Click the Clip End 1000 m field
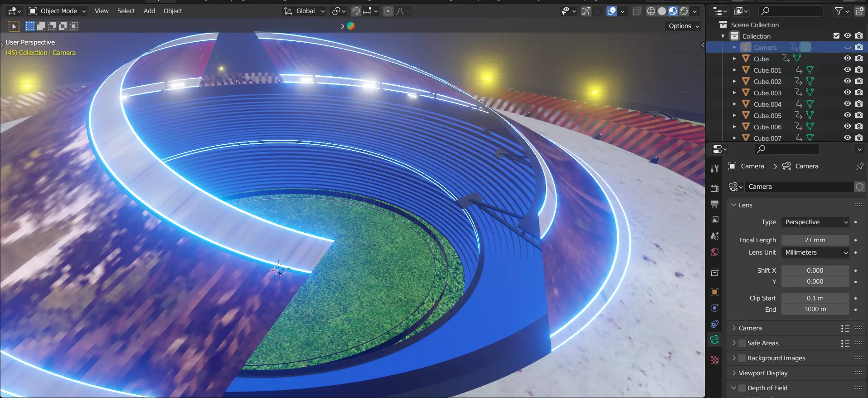868x398 pixels. point(815,309)
